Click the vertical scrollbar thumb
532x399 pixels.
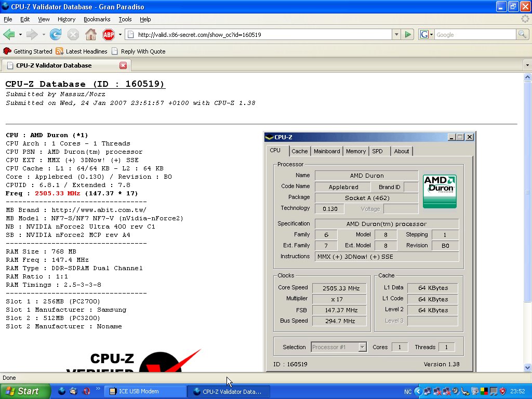527,191
